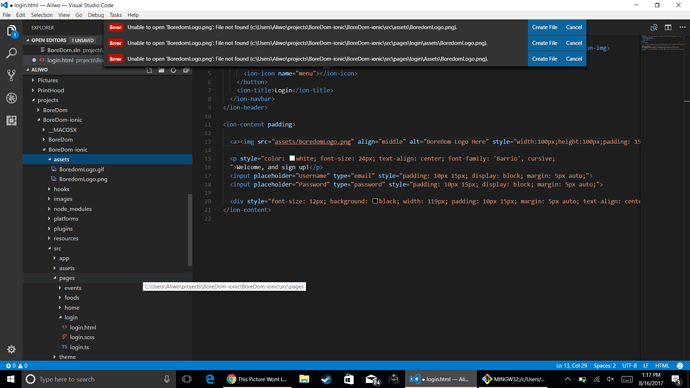Open login.ts file

[79, 347]
